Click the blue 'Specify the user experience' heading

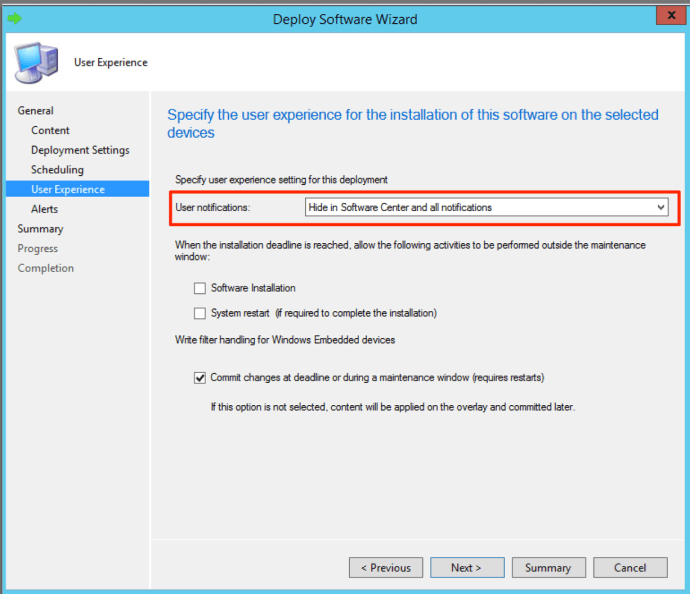click(x=413, y=124)
